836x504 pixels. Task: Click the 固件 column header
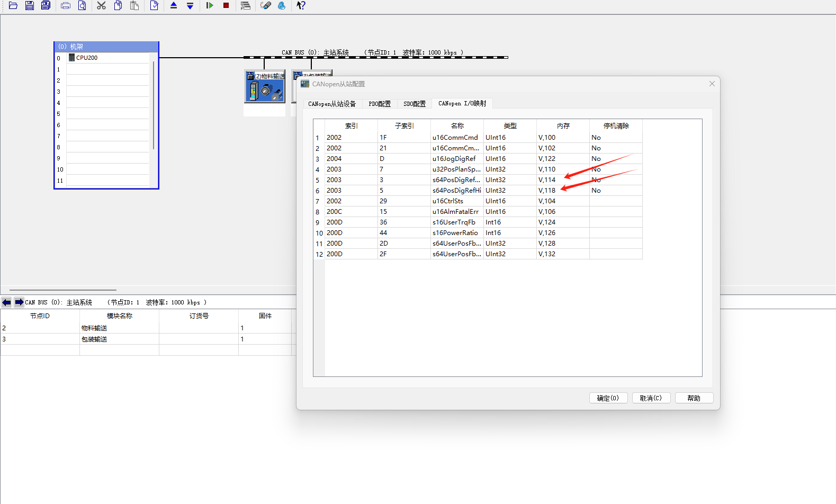(x=265, y=316)
